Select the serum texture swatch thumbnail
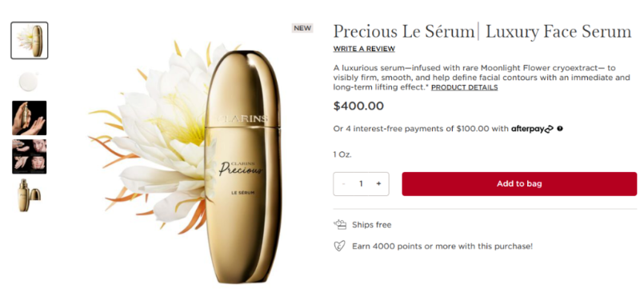This screenshot has width=644, height=293. click(29, 81)
